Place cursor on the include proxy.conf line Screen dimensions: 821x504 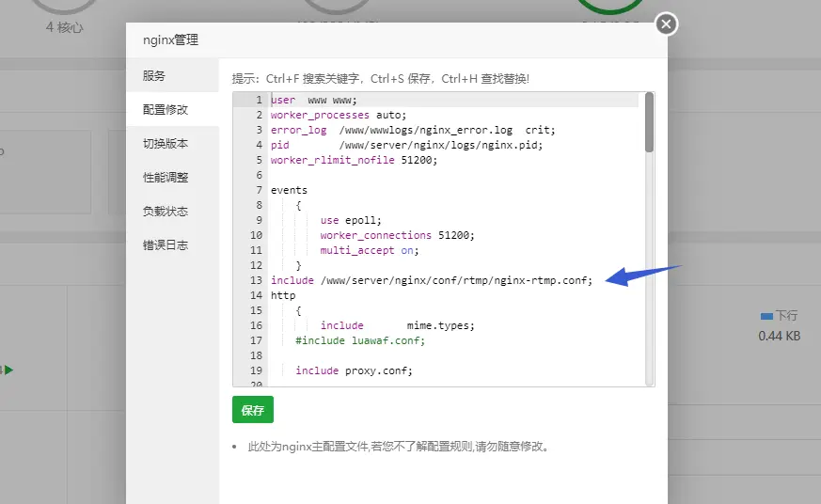click(x=354, y=370)
